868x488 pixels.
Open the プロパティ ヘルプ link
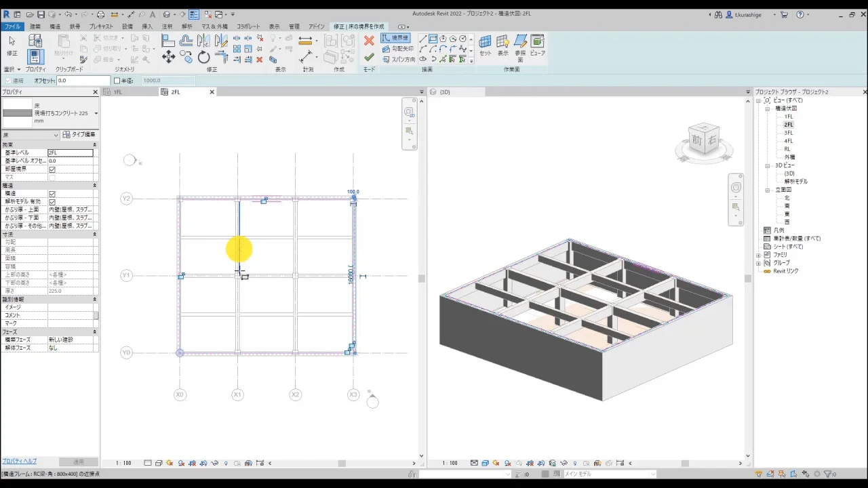(19, 461)
